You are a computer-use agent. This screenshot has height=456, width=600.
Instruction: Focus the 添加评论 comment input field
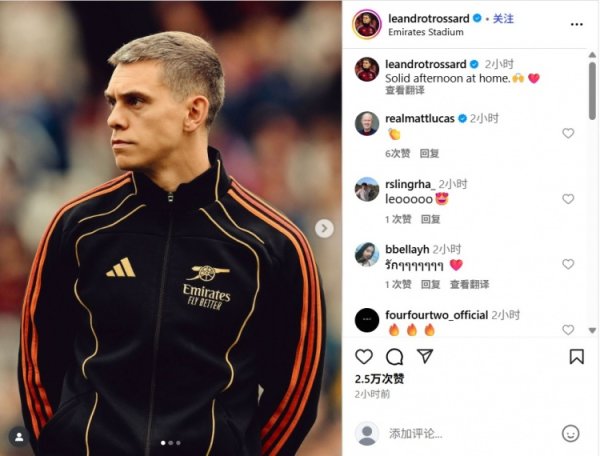click(472, 433)
